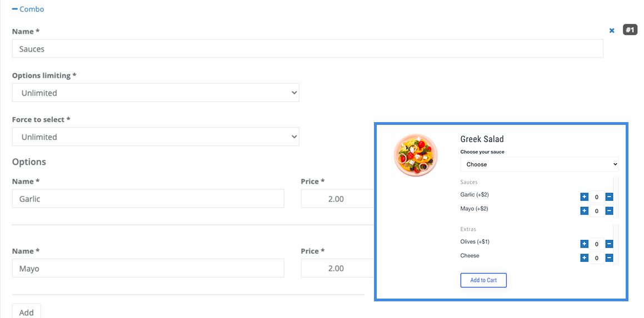Focus the combo Name field containing Sauces
The image size is (644, 318).
click(308, 48)
